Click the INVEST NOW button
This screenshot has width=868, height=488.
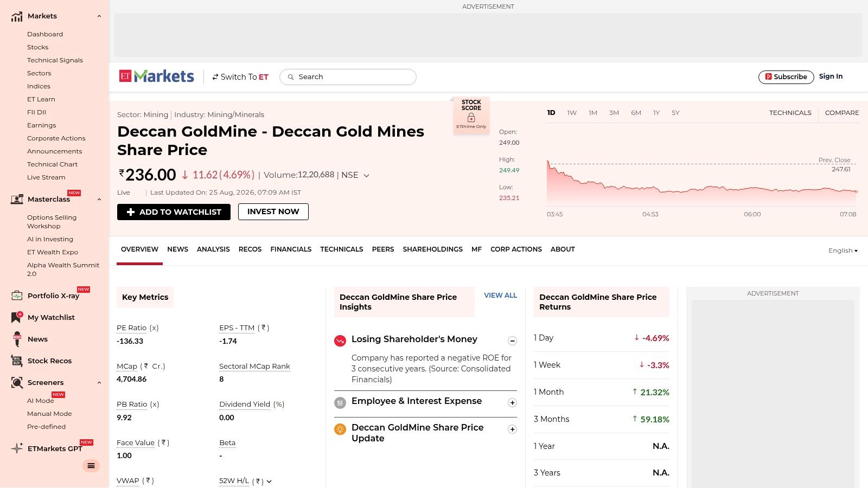273,212
